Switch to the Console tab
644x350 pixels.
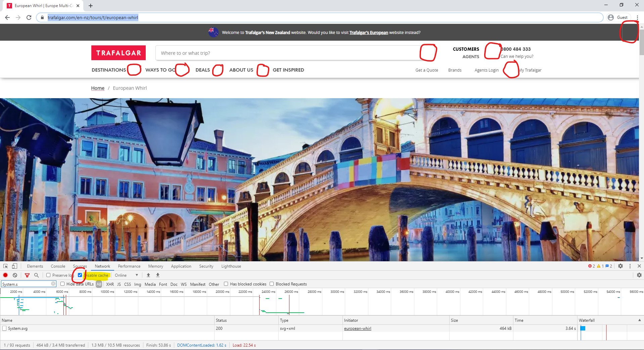(x=58, y=266)
